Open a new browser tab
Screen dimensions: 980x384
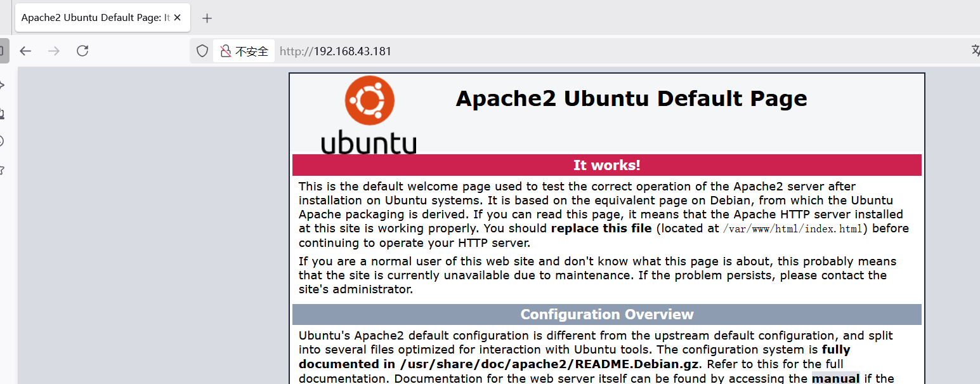[207, 18]
